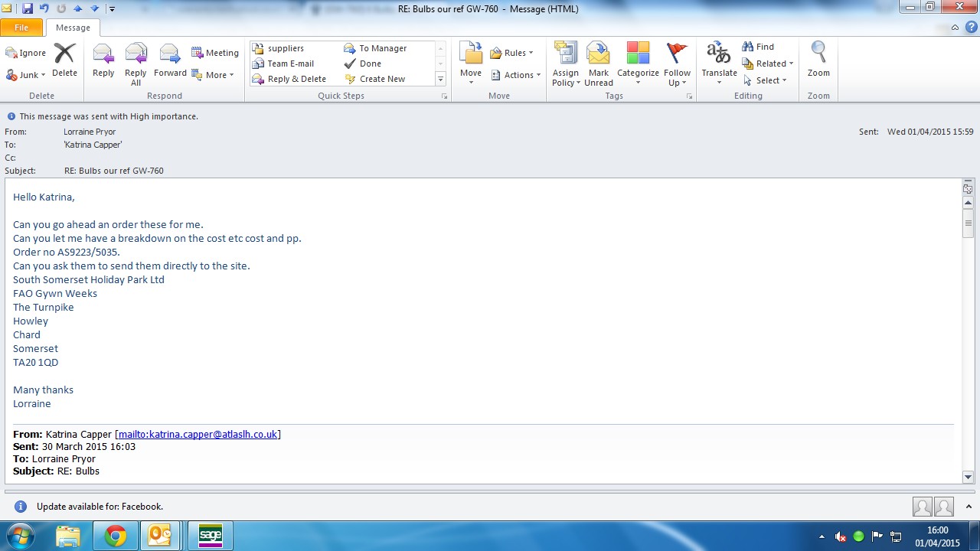980x551 pixels.
Task: Click the vertical scrollbar thumb in message body
Action: [968, 223]
